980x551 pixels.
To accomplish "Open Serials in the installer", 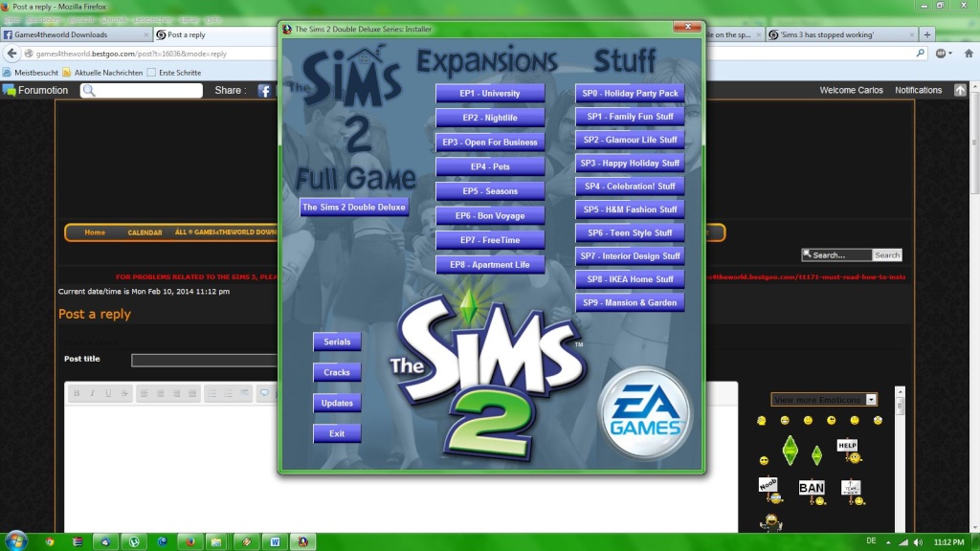I will [x=337, y=342].
